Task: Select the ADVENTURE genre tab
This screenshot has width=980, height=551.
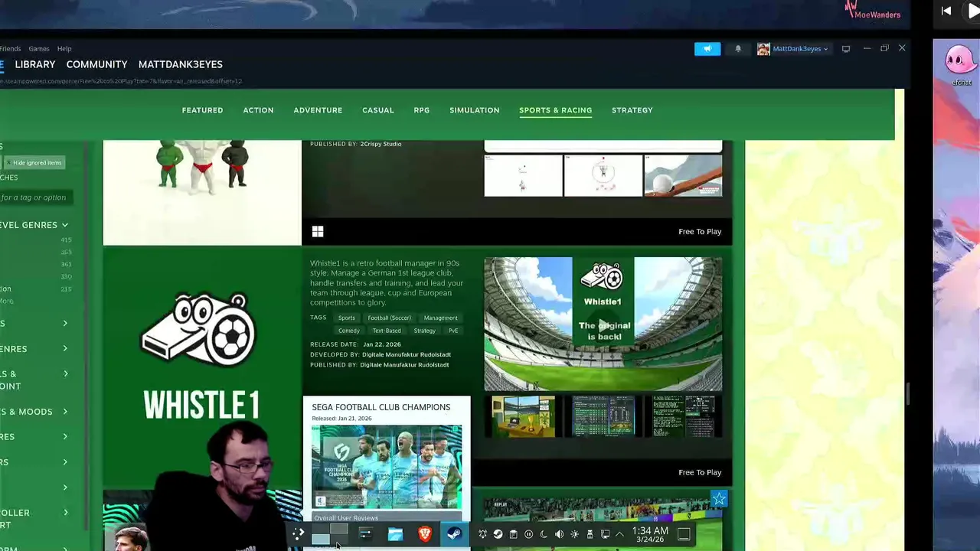Action: tap(318, 110)
